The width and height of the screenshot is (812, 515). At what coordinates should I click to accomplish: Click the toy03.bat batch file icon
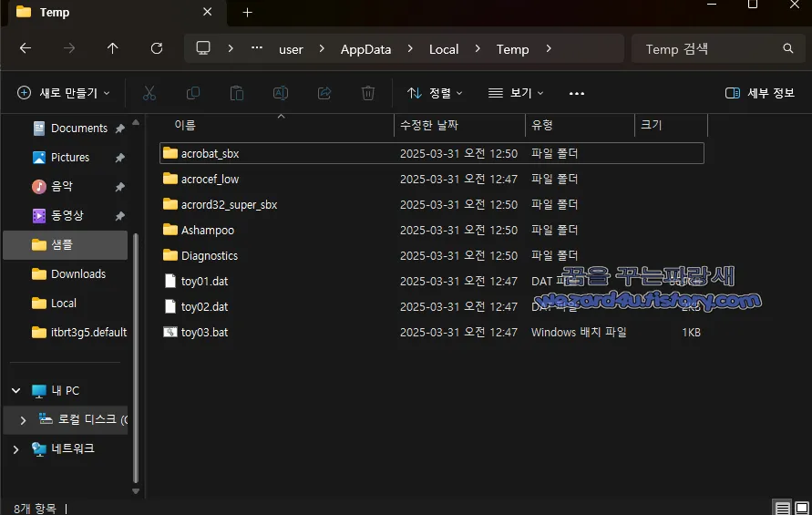click(170, 332)
